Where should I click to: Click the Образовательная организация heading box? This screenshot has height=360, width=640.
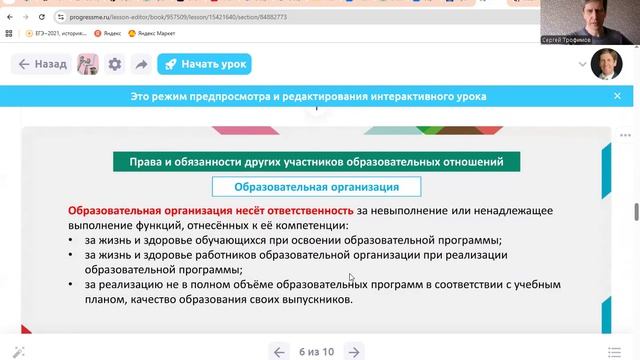point(316,187)
